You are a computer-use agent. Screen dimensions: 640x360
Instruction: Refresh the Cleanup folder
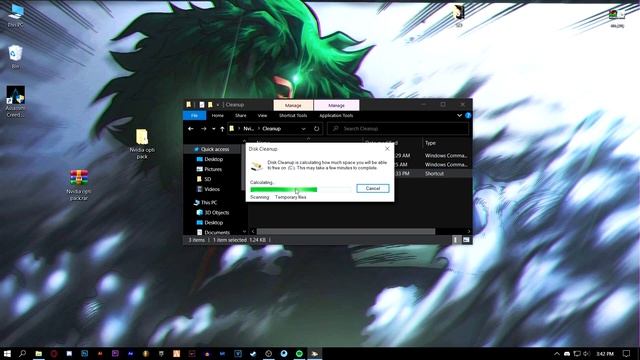(x=316, y=129)
